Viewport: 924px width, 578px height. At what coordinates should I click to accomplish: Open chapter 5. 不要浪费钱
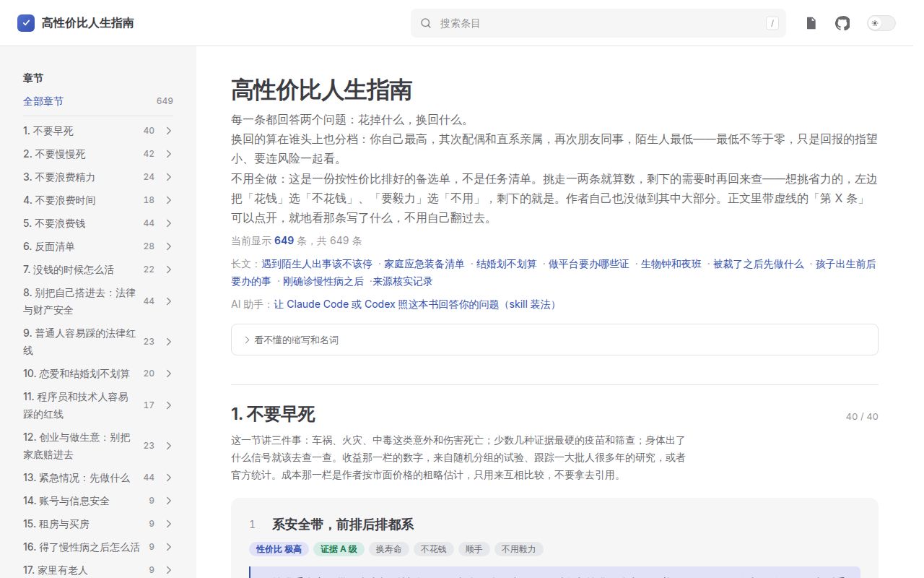[x=54, y=223]
